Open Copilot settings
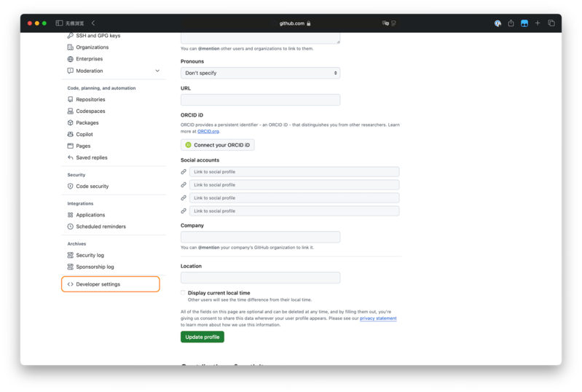Screen dimensions: 582x392 click(84, 134)
